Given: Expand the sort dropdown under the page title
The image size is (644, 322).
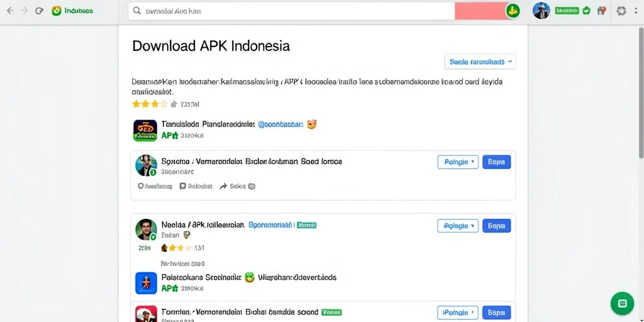Looking at the screenshot, I should pos(480,62).
